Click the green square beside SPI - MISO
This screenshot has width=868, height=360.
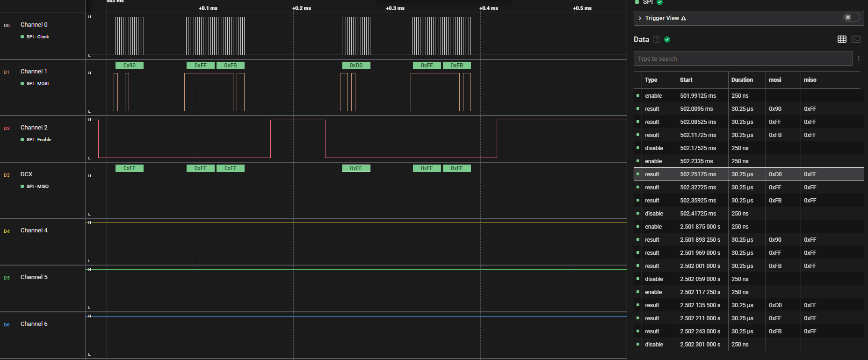[22, 186]
